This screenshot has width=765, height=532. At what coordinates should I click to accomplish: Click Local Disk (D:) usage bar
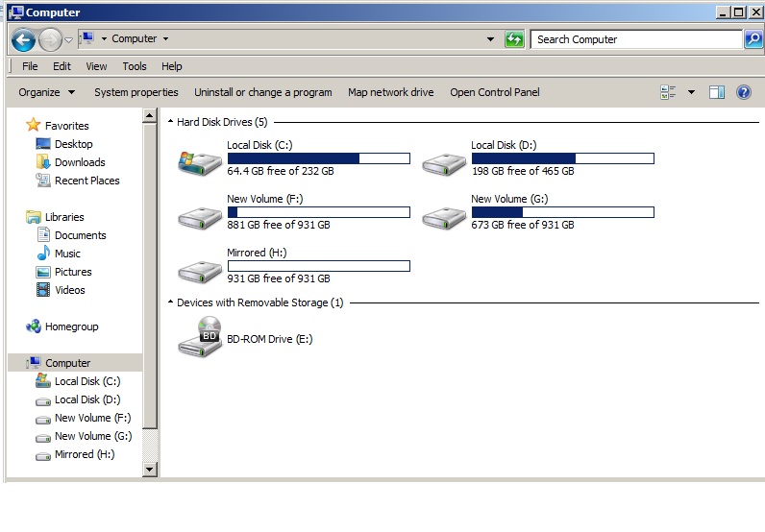click(x=562, y=158)
